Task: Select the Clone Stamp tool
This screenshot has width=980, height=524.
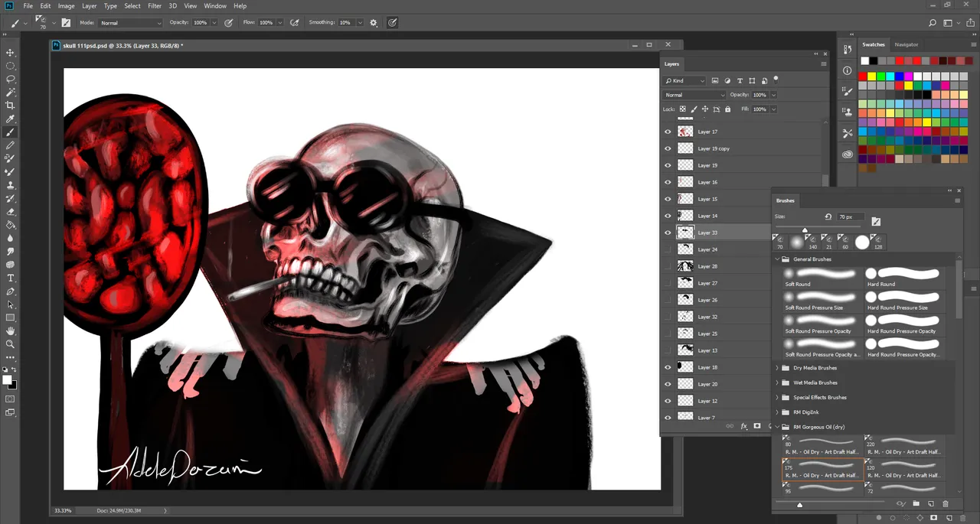Action: click(x=11, y=185)
